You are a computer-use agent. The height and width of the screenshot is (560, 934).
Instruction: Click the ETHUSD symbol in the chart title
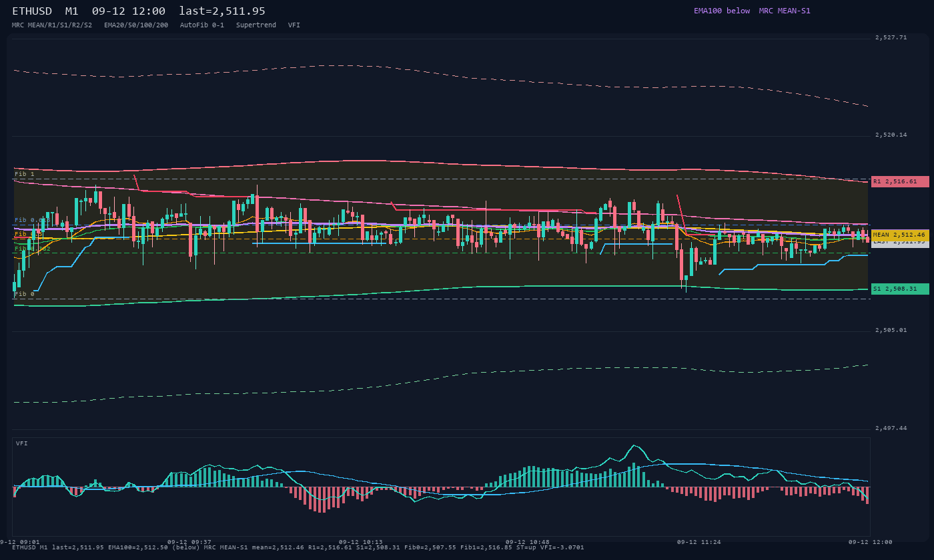[32, 11]
